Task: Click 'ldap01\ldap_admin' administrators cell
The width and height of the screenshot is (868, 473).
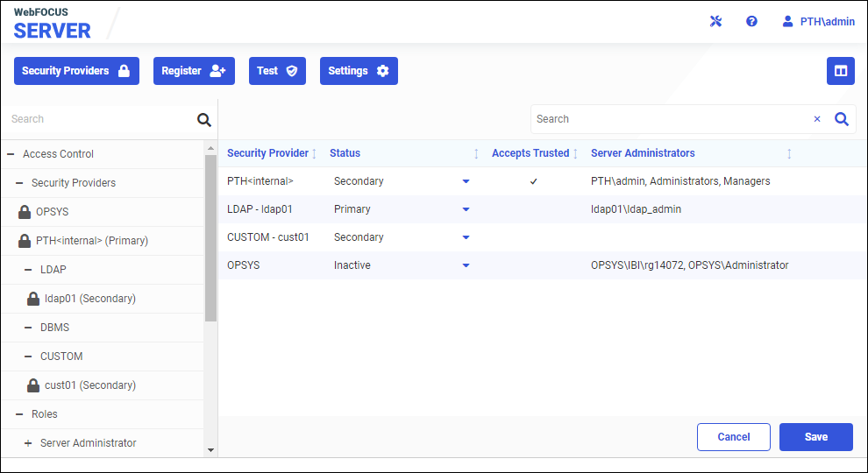Action: [x=636, y=209]
